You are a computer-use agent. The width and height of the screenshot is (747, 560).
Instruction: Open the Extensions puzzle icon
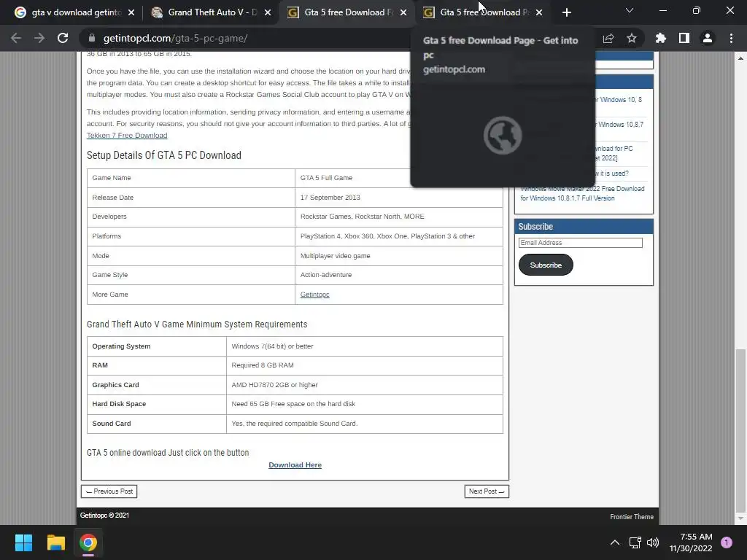[661, 38]
